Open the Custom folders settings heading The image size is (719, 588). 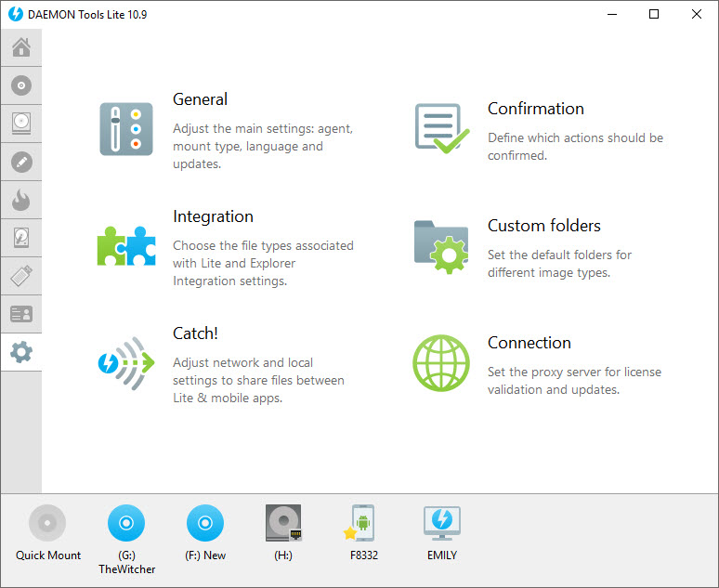543,225
